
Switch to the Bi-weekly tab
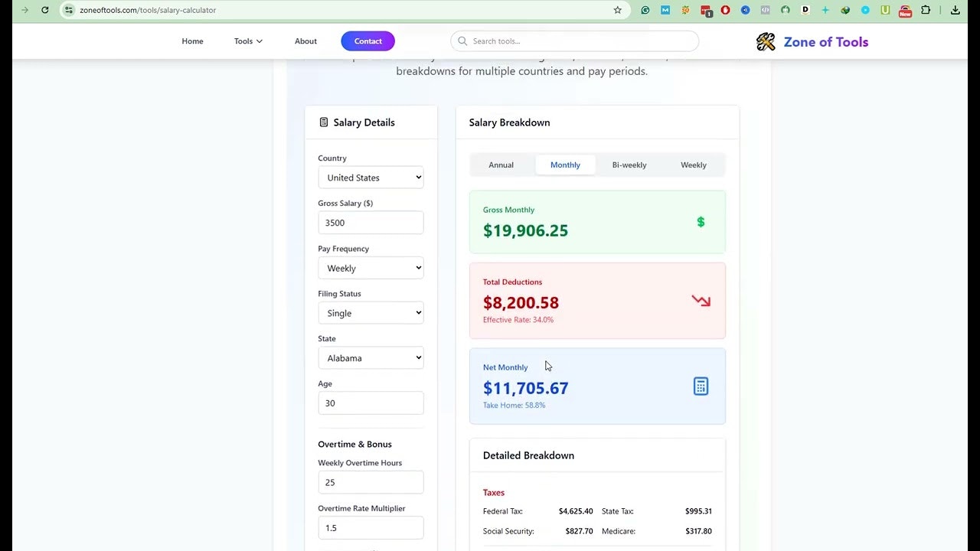tap(629, 165)
